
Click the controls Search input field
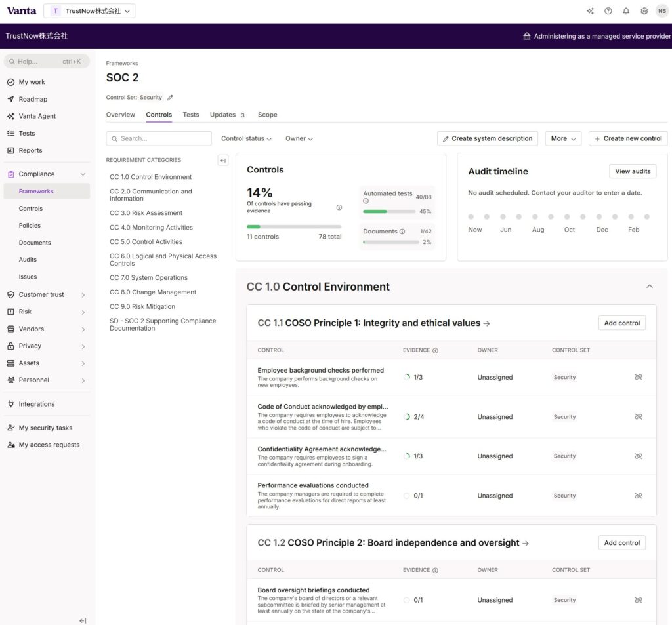[159, 138]
